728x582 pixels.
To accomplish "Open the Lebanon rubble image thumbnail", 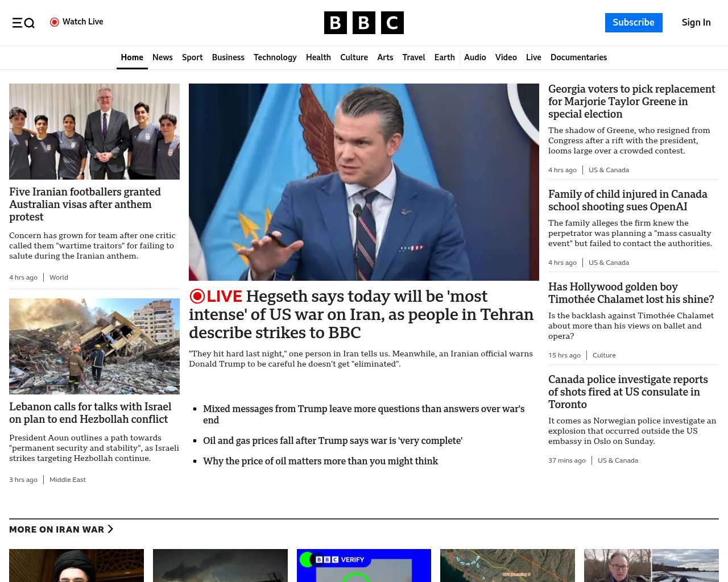I will point(94,346).
